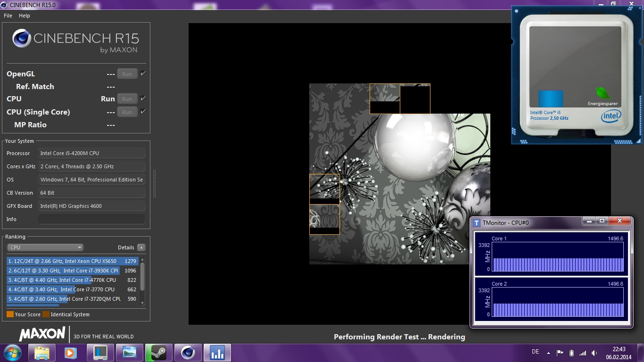Click the Run button for CPU (Single Core)
The height and width of the screenshot is (362, 644).
pyautogui.click(x=127, y=112)
